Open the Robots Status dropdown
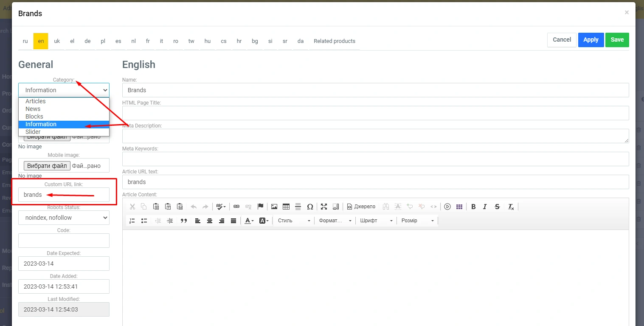644x326 pixels. 64,218
